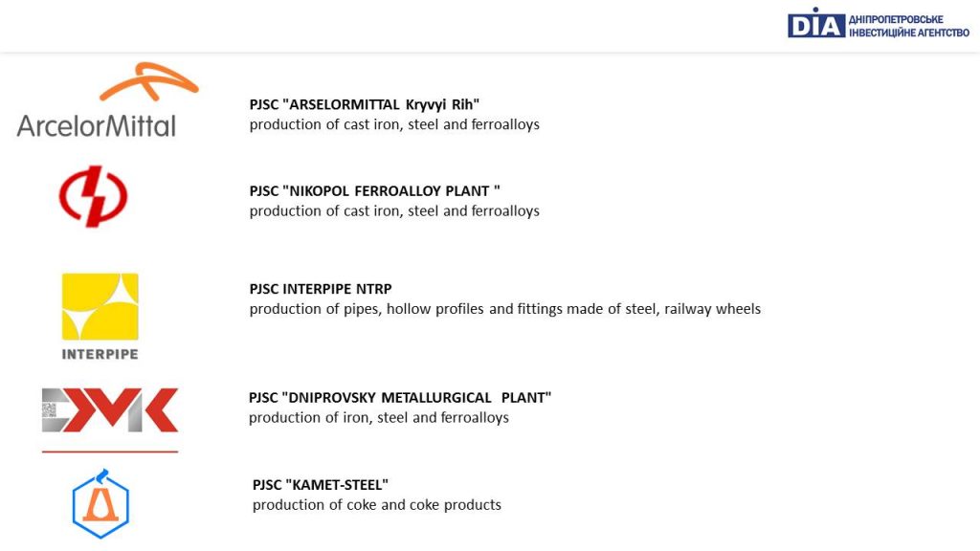The height and width of the screenshot is (551, 980).
Task: Click the red line under DMK logo
Action: 110,452
